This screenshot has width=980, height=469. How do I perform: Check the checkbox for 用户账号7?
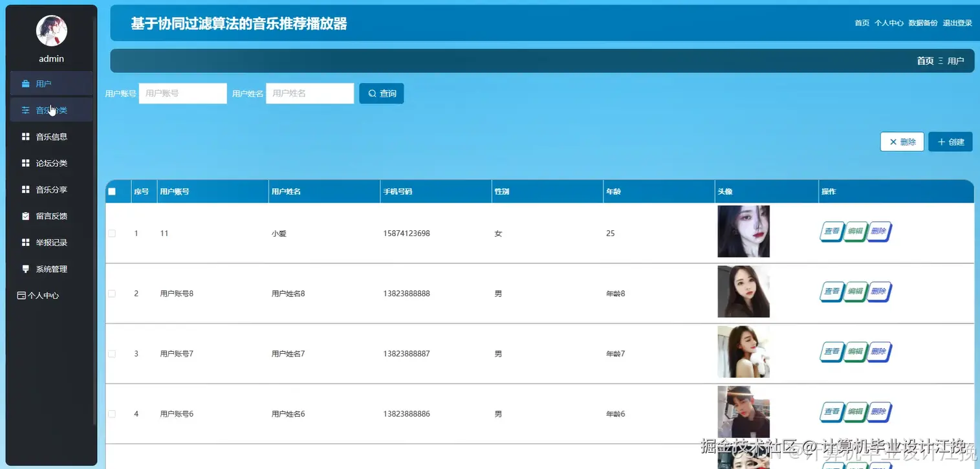click(x=111, y=353)
